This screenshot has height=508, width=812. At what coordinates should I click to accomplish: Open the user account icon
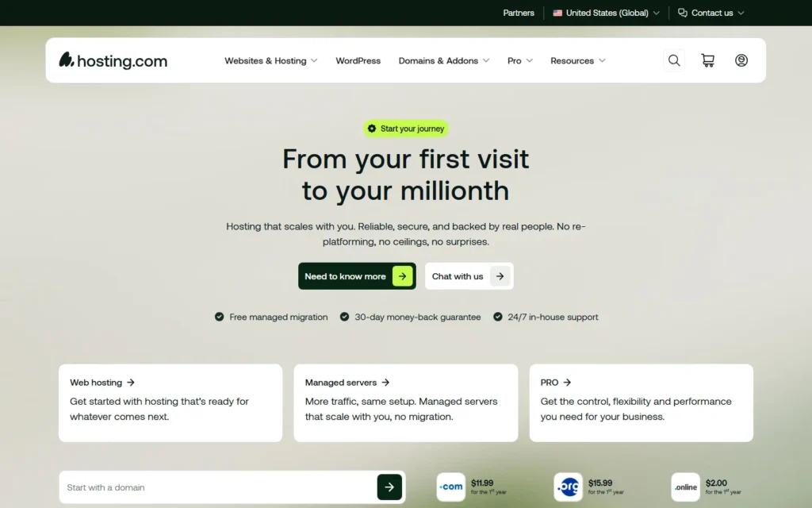tap(741, 60)
